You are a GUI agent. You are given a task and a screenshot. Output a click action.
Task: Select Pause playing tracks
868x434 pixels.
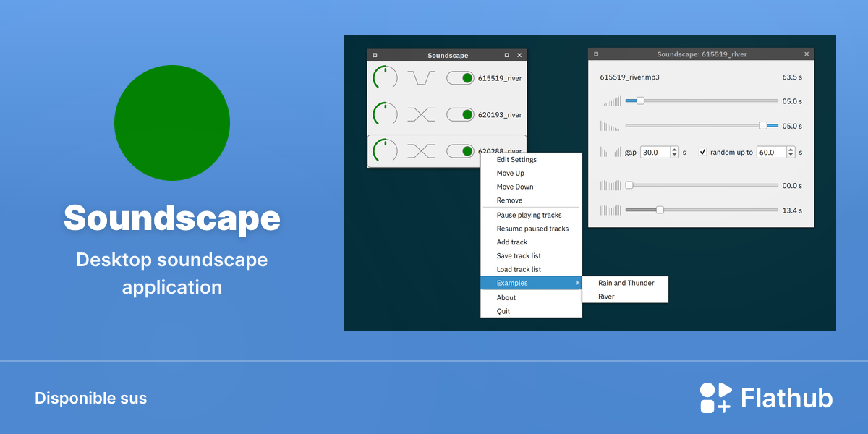click(x=531, y=215)
